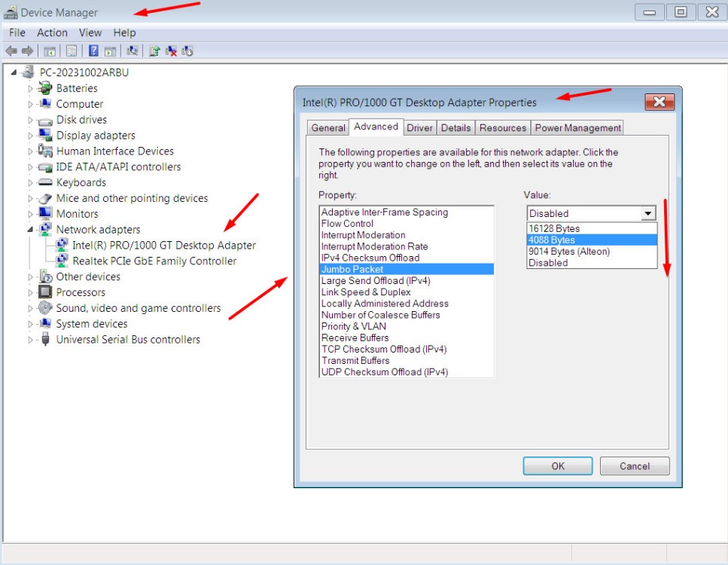Select Priority & VLAN property

(407, 326)
